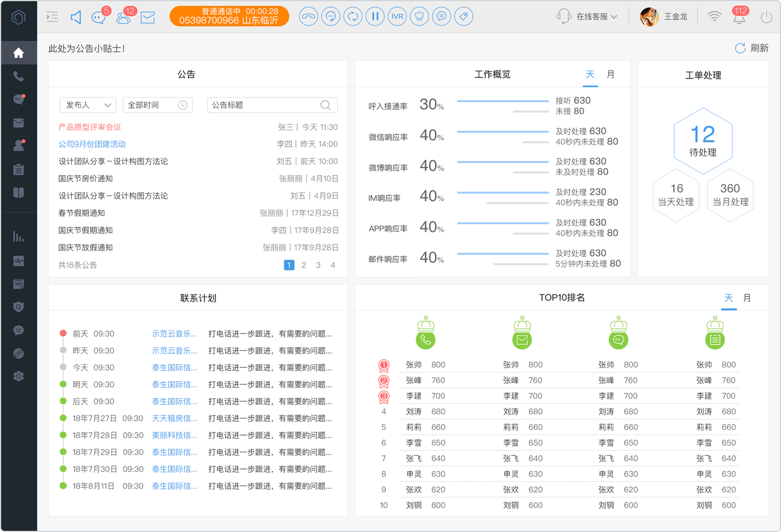
Task: Open 美丽科技信 link for 18年7月28日
Action: 175,435
